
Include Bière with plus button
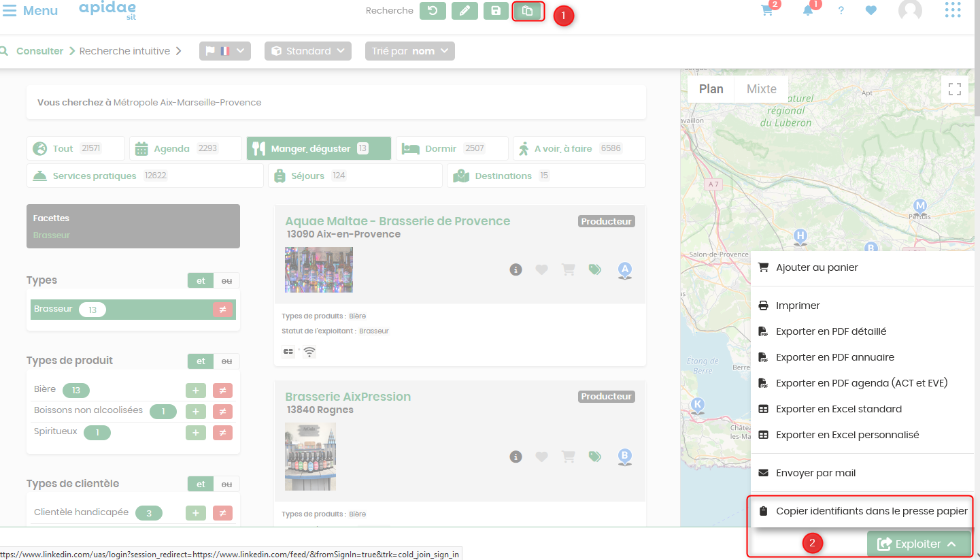point(195,391)
